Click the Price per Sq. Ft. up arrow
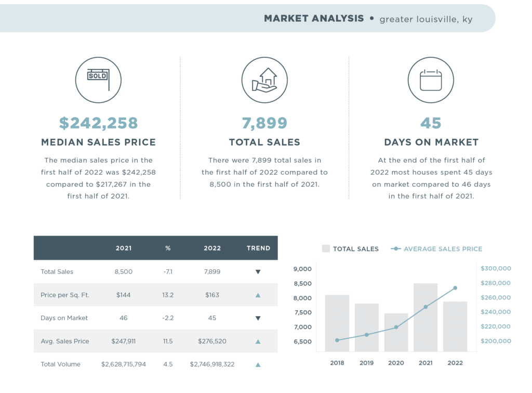Viewport: 532px width, 393px height. 258,295
